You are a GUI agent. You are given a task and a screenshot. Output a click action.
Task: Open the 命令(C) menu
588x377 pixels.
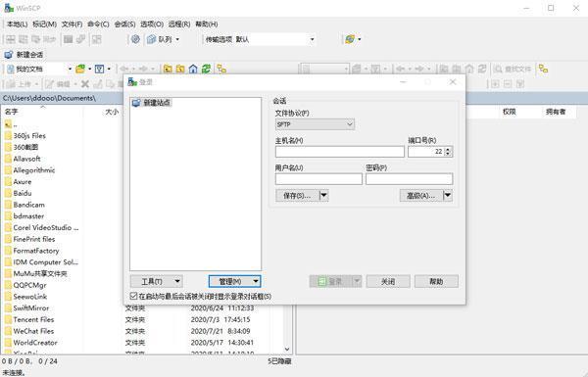tap(98, 24)
